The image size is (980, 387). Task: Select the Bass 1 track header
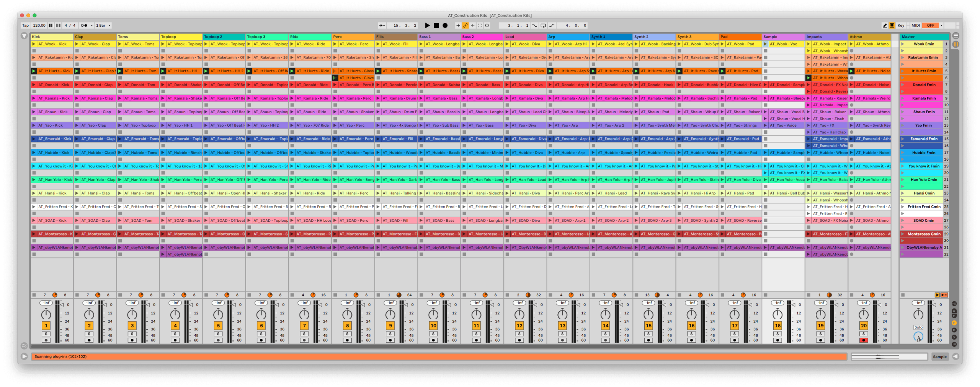click(439, 37)
